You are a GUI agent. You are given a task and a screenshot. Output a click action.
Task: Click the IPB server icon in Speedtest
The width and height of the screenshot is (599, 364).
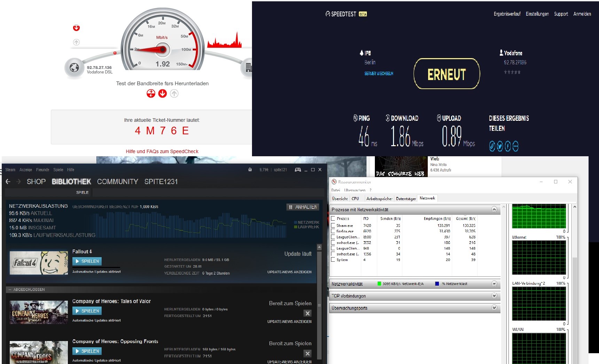click(x=362, y=53)
